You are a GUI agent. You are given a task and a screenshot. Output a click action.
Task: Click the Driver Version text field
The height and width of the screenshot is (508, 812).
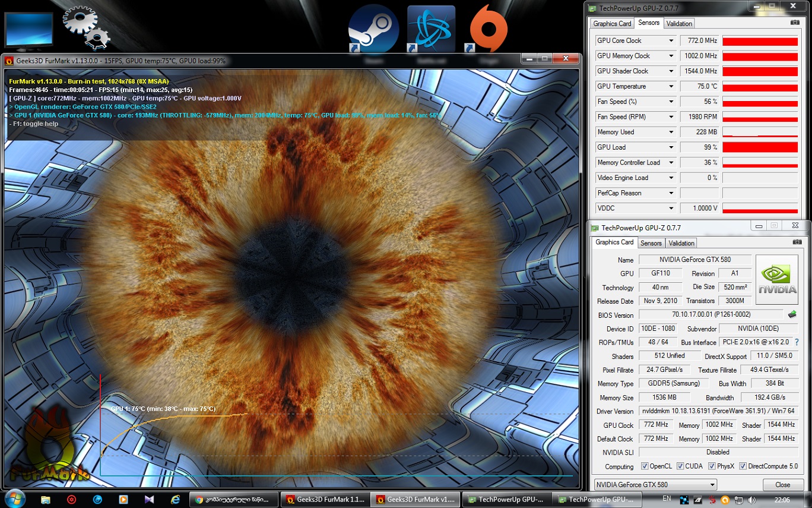(x=718, y=411)
